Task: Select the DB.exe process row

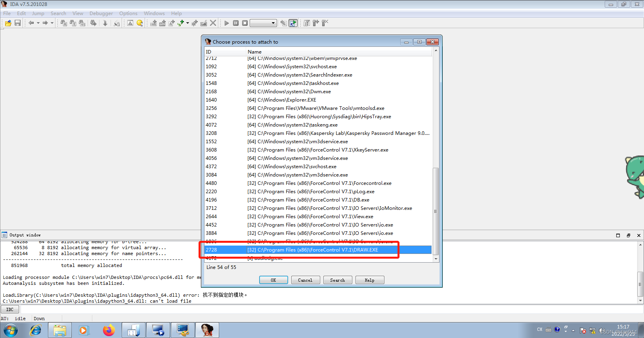Action: coord(318,200)
